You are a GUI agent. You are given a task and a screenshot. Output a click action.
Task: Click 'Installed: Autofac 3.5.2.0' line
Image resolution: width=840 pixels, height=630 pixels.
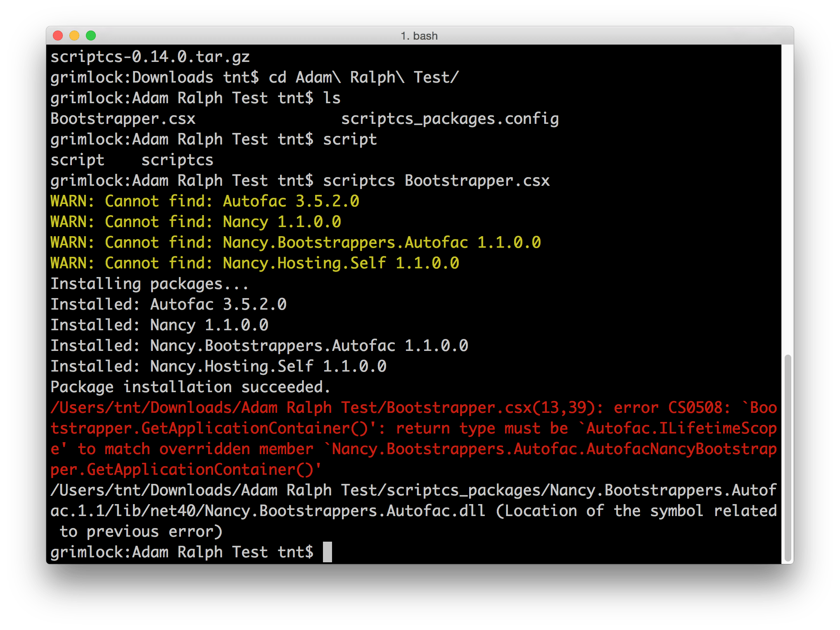pos(168,305)
